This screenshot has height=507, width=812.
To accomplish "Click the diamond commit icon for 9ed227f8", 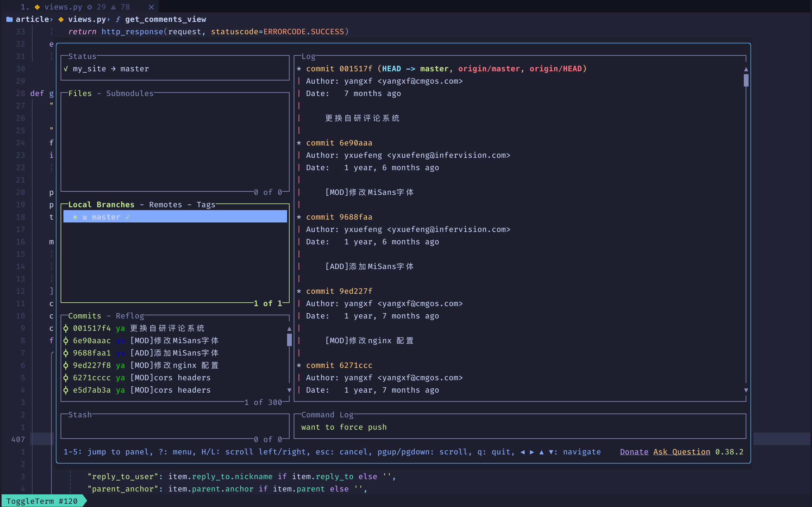I will [x=65, y=365].
